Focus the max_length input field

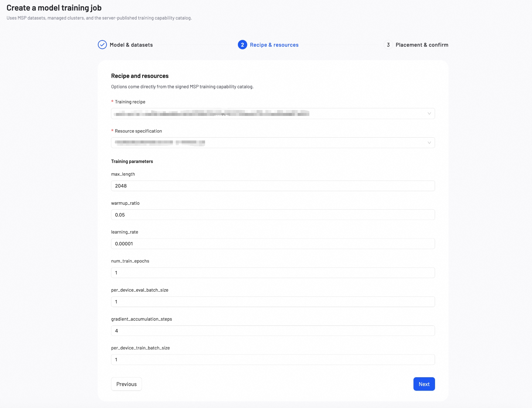(x=273, y=186)
